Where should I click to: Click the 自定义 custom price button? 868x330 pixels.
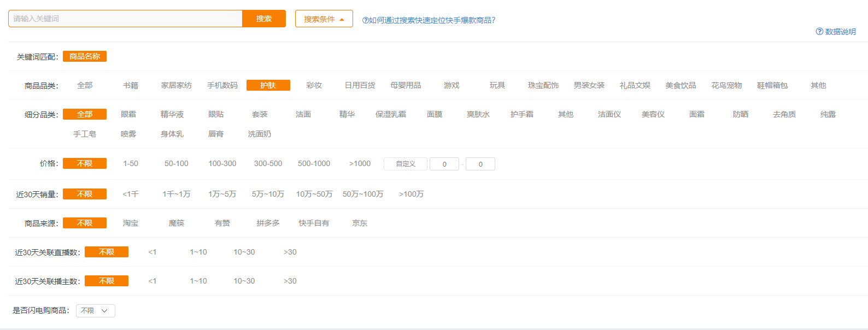click(x=405, y=164)
